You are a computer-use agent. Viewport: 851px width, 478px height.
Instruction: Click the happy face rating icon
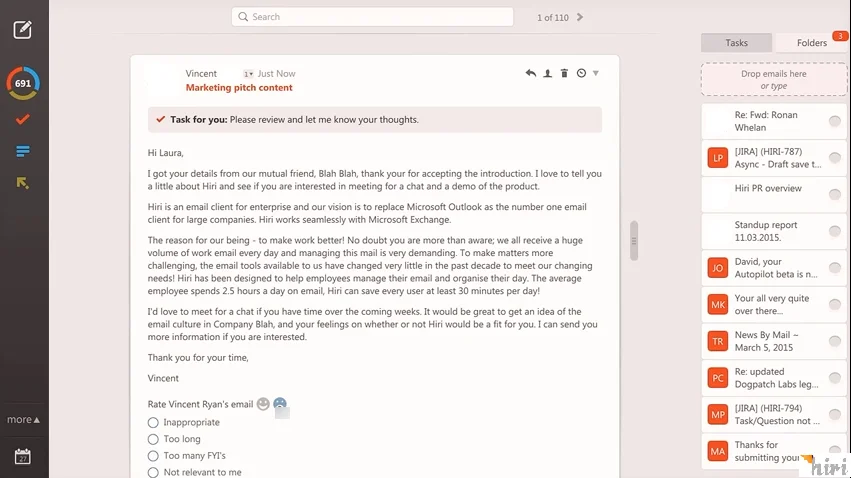pyautogui.click(x=263, y=404)
